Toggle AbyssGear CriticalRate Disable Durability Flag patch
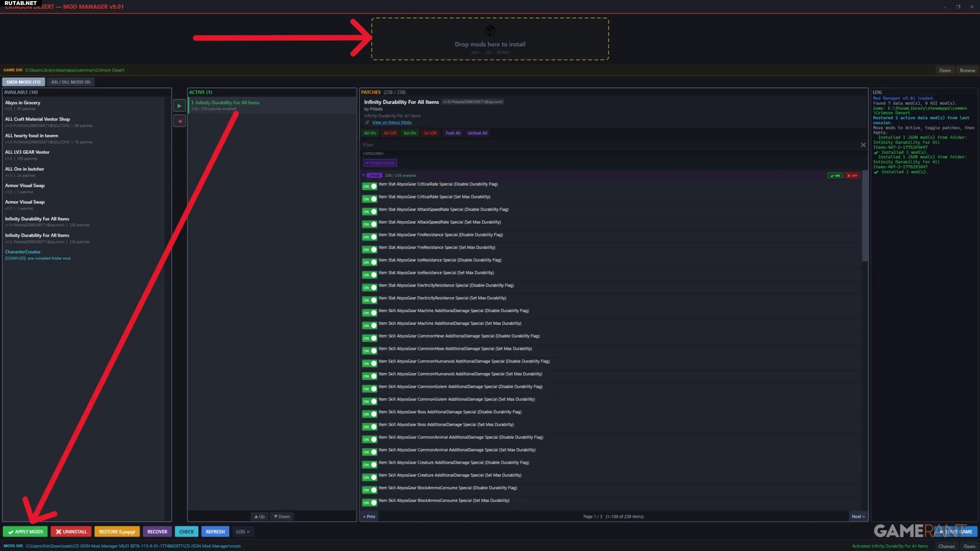Viewport: 980px width, 551px height. (369, 186)
